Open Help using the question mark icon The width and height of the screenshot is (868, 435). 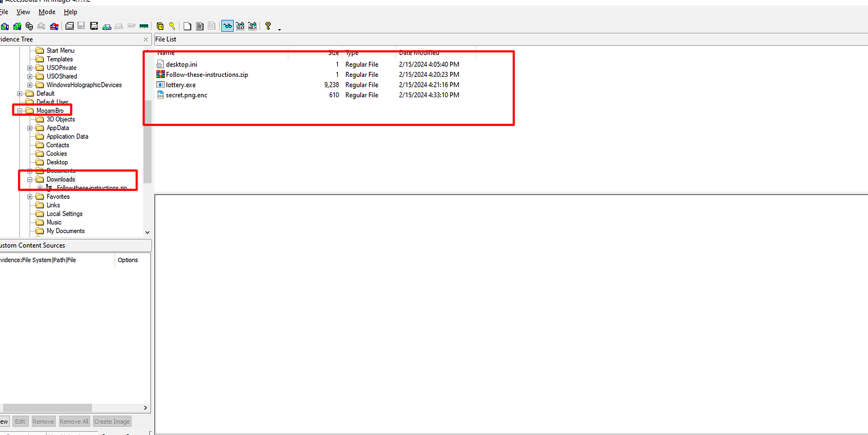[267, 26]
